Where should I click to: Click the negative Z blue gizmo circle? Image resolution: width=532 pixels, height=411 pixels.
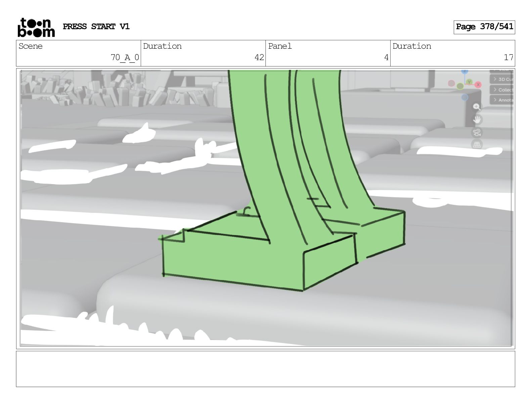tap(464, 97)
